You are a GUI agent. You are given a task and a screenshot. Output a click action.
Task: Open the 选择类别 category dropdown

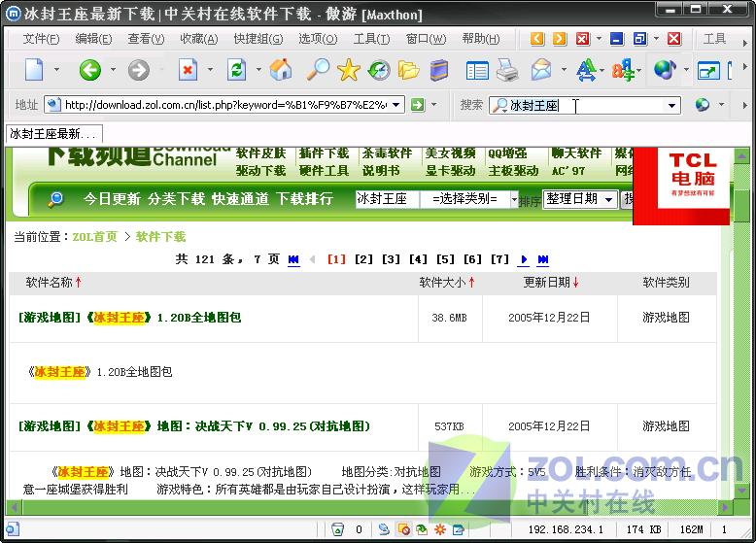[x=514, y=199]
